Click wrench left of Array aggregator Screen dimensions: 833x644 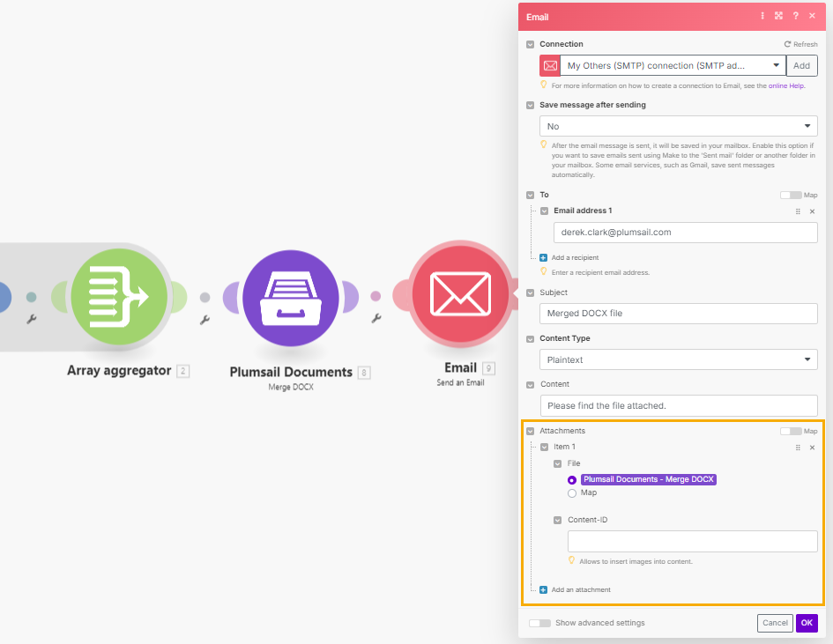click(32, 319)
